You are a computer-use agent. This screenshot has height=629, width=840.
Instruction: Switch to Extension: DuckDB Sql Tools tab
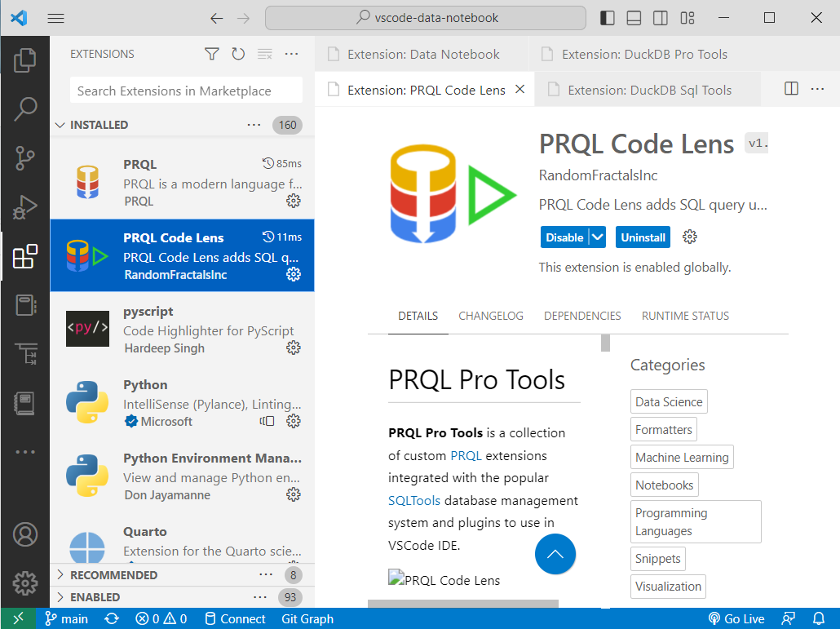click(648, 90)
